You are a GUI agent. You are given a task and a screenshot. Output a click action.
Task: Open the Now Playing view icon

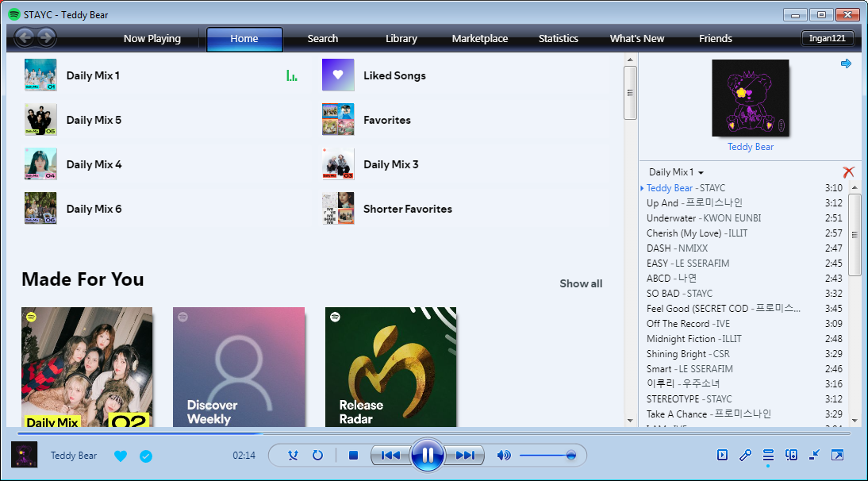point(722,455)
